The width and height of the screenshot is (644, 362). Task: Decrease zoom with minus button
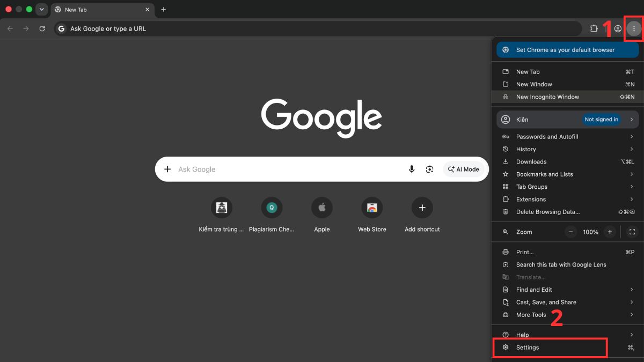[x=571, y=232]
